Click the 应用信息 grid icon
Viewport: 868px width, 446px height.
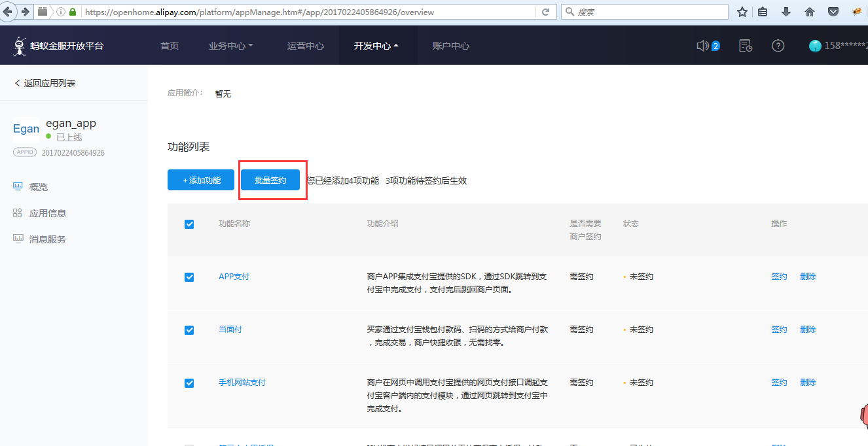coord(18,213)
